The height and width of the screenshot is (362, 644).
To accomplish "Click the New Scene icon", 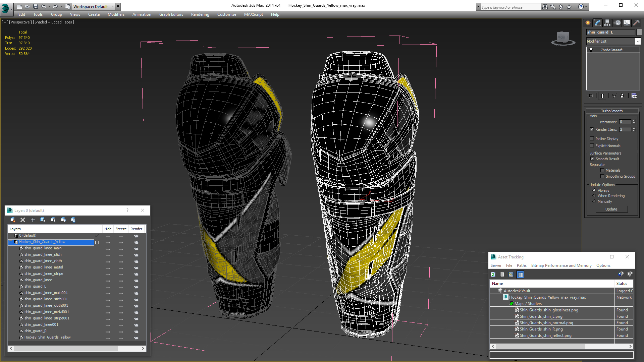I will (19, 6).
